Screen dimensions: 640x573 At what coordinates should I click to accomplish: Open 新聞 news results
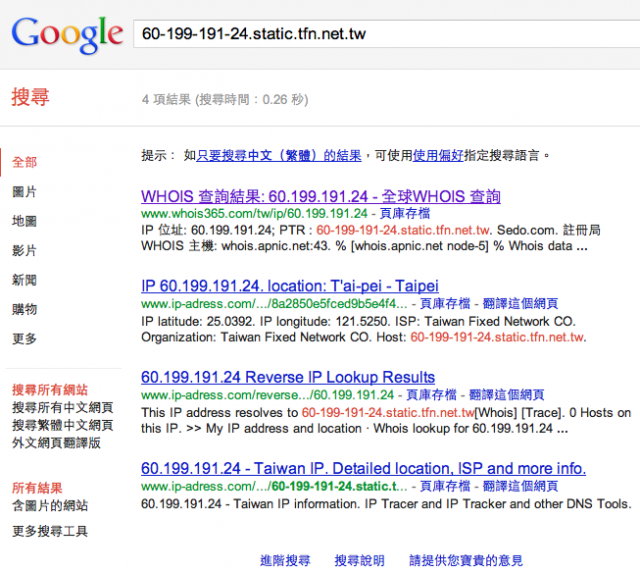pyautogui.click(x=24, y=280)
